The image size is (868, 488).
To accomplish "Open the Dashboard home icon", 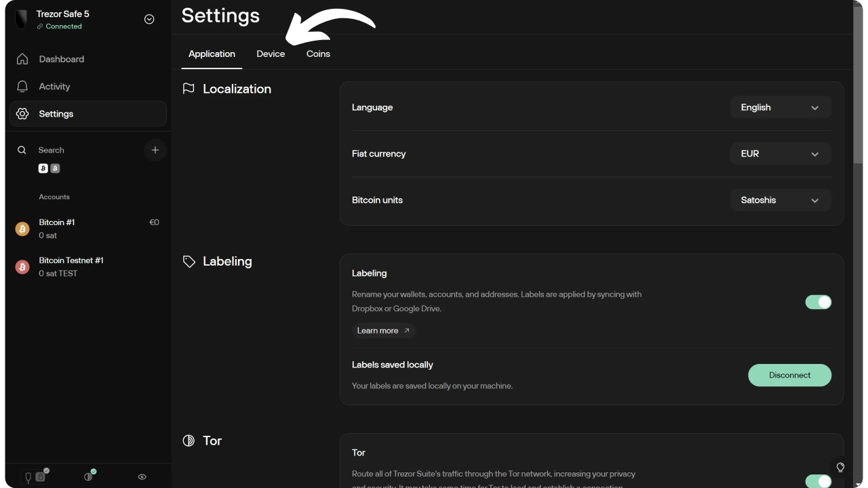I will pyautogui.click(x=22, y=59).
